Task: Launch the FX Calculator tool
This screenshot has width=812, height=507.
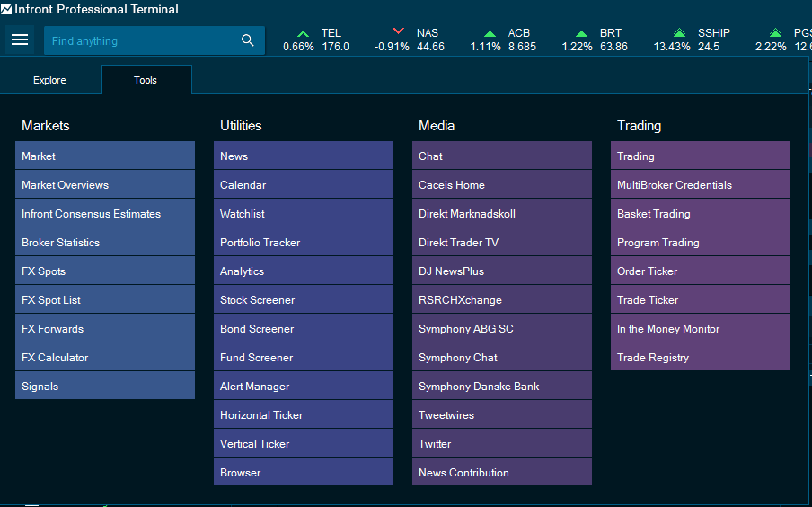Action: coord(104,358)
